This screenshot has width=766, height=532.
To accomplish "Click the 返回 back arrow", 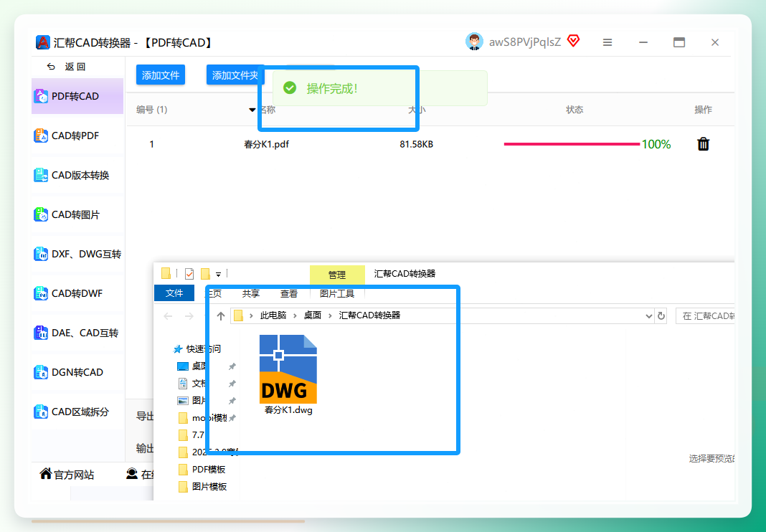I will (52, 67).
